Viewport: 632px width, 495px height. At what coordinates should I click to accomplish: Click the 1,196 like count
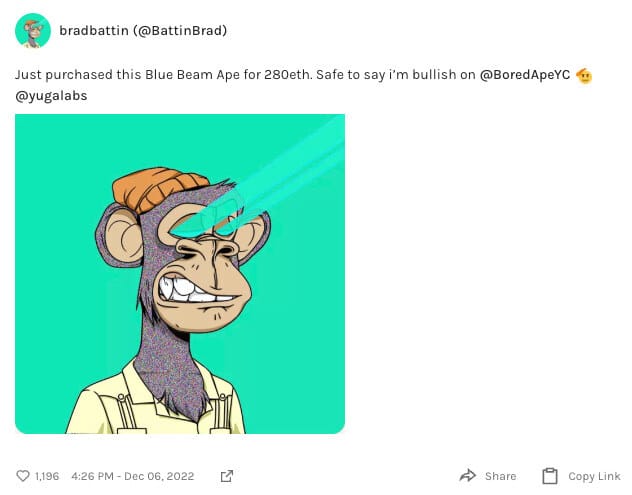click(x=47, y=476)
